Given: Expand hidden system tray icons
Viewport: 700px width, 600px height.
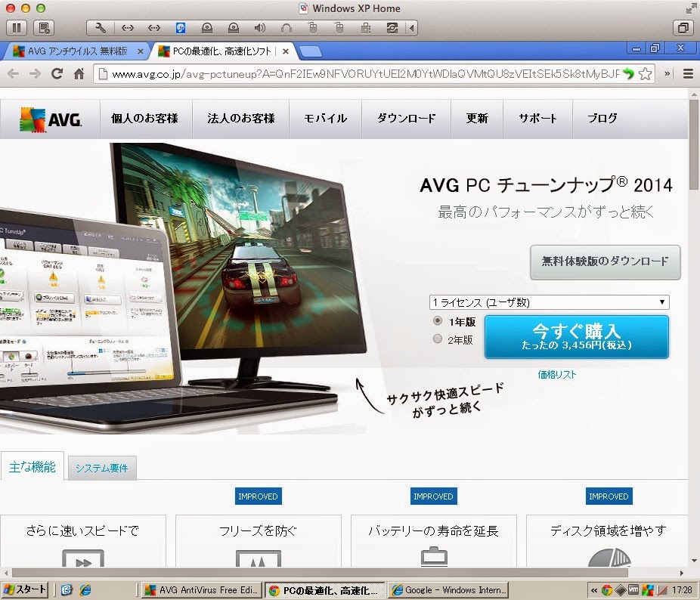Looking at the screenshot, I should 593,590.
